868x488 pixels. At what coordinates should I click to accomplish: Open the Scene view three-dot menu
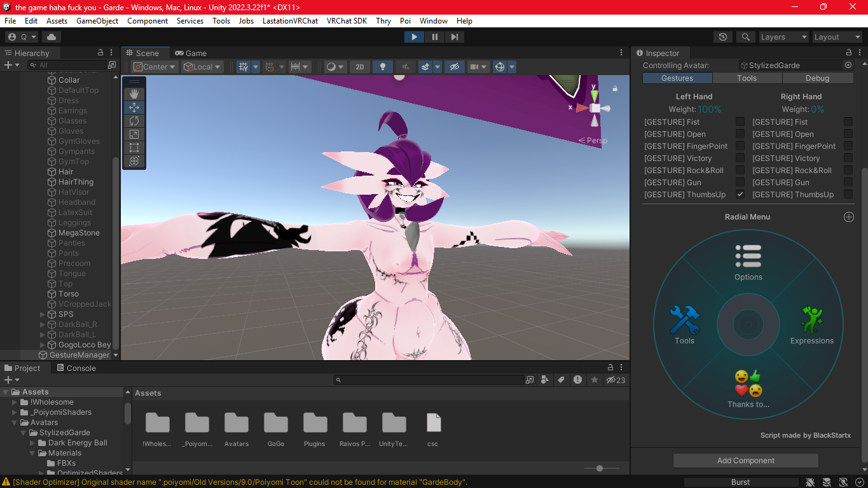[x=621, y=53]
